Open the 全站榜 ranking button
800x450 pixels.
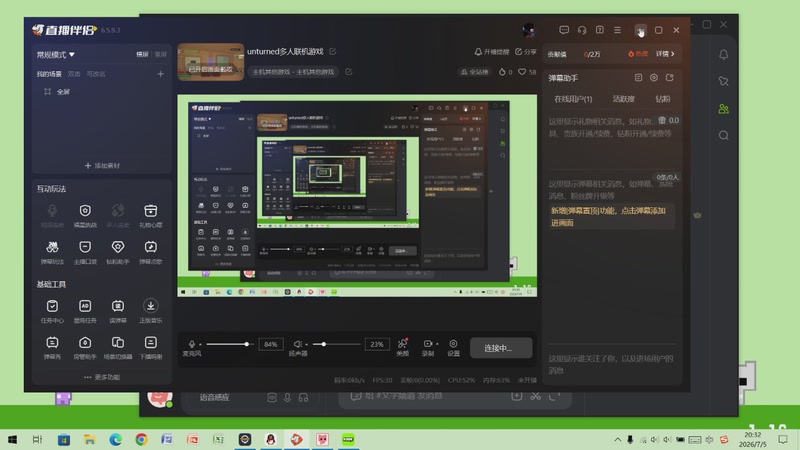click(474, 72)
